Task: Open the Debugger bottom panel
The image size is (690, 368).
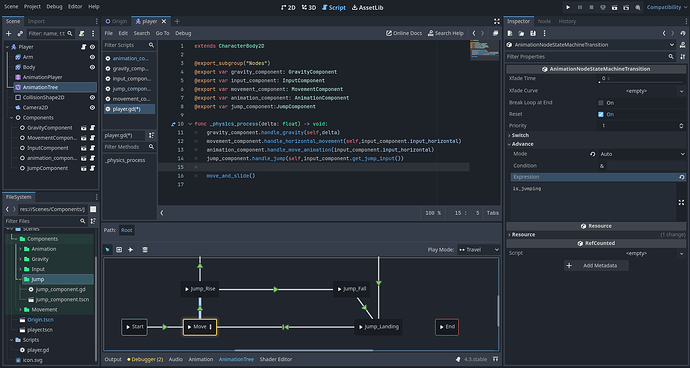Action: pos(145,359)
